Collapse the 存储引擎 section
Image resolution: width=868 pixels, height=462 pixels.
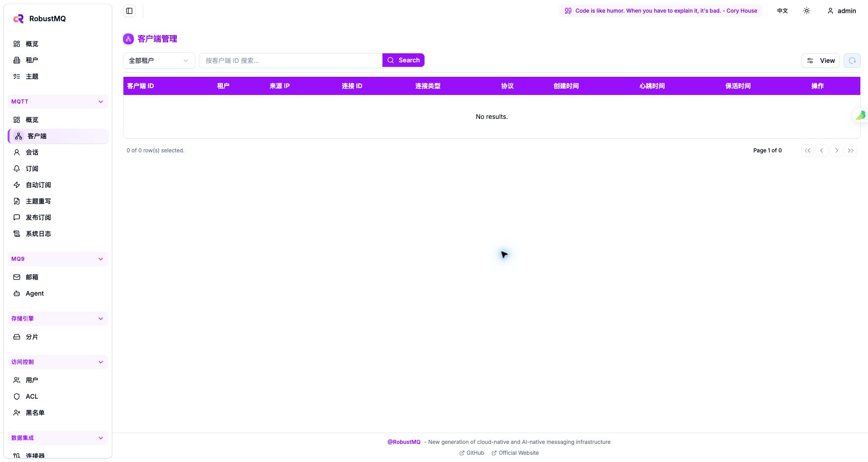(x=58, y=319)
